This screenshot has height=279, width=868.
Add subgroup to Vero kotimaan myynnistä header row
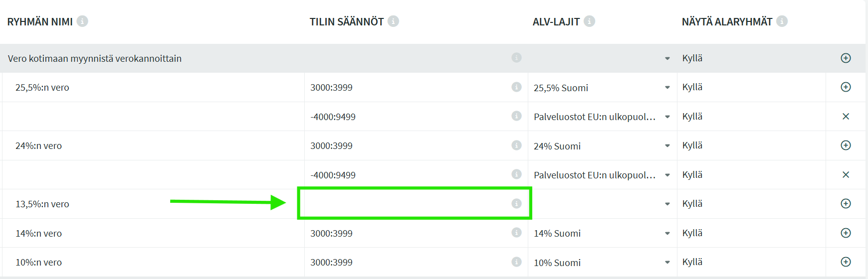[x=846, y=58]
